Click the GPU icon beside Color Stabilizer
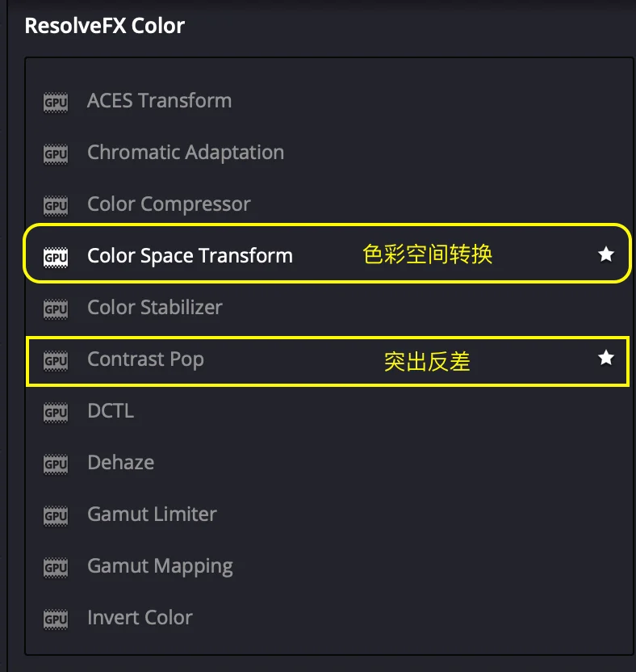This screenshot has height=672, width=636. click(56, 309)
